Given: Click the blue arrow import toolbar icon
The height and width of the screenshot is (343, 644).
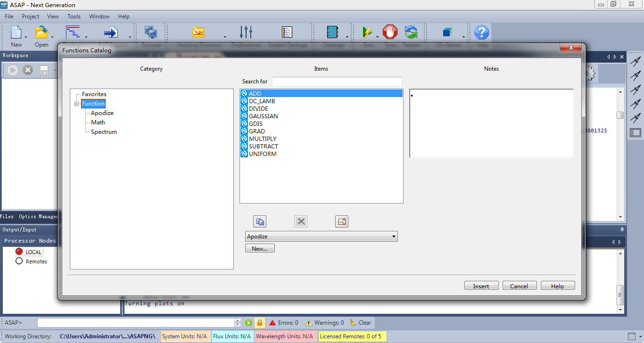Looking at the screenshot, I should tap(111, 33).
